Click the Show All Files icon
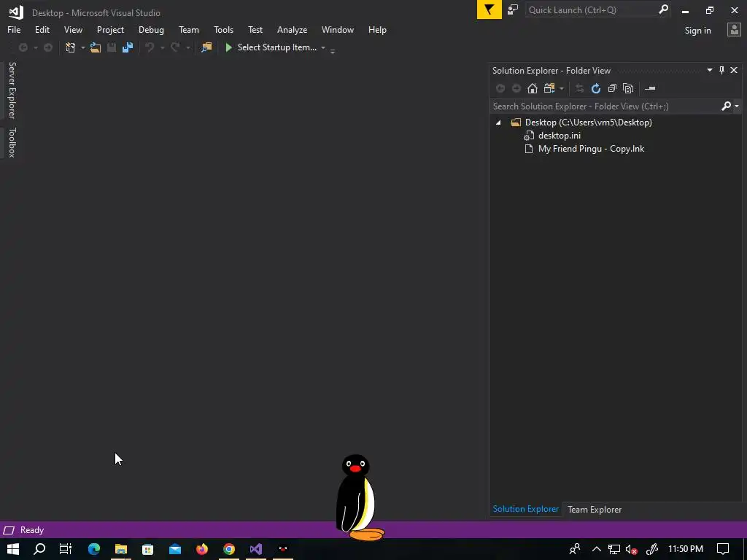The width and height of the screenshot is (747, 560). (x=628, y=88)
